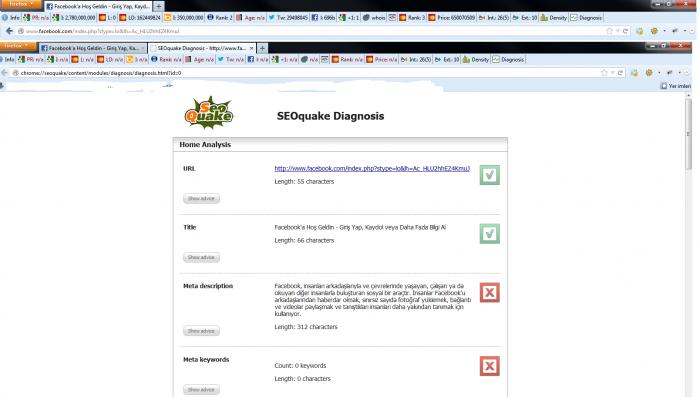Viewport: 700px width, 397px height.
Task: Select the SEOquake Diagnosis tab
Action: coord(201,48)
